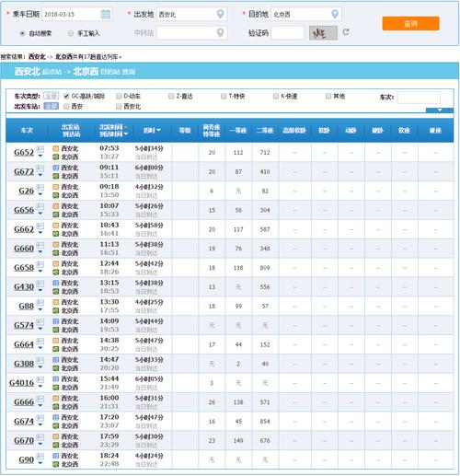Open the stop info icon beside G660
Screen dimensions: 460x476
coord(40,245)
